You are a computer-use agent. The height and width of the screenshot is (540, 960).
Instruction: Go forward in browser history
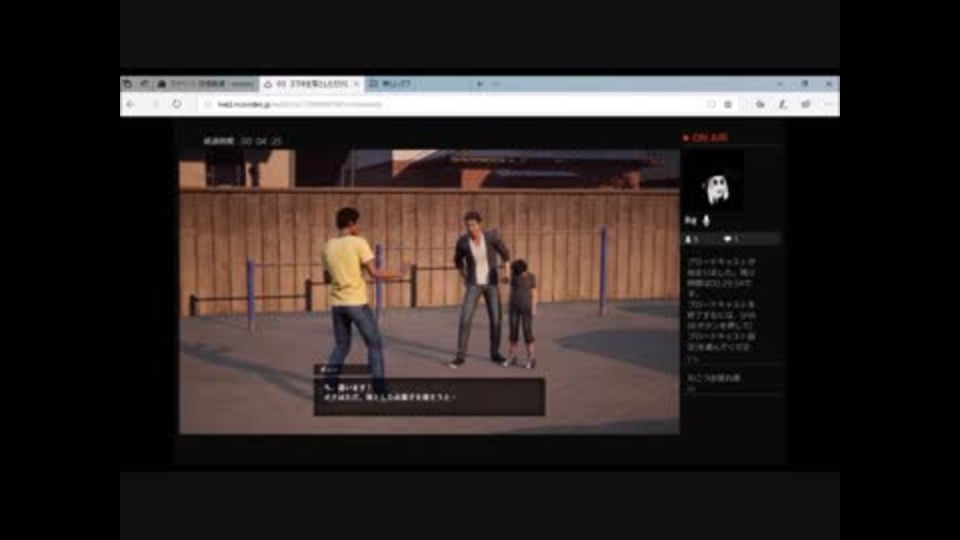coord(155,105)
